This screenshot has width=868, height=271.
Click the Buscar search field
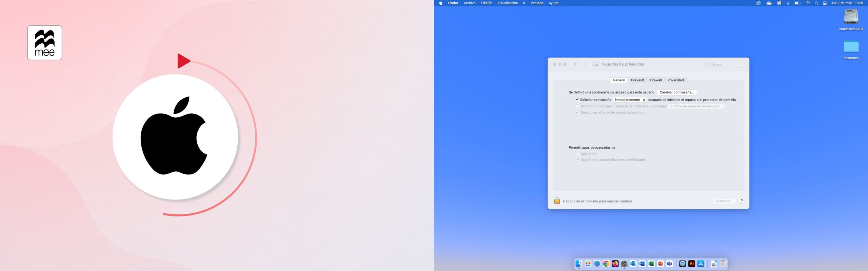(725, 64)
